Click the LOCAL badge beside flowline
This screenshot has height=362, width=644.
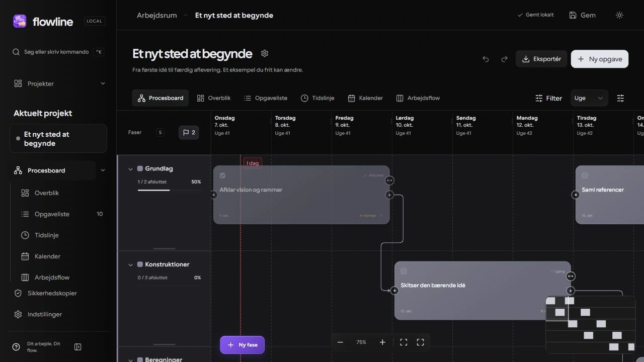pyautogui.click(x=95, y=21)
